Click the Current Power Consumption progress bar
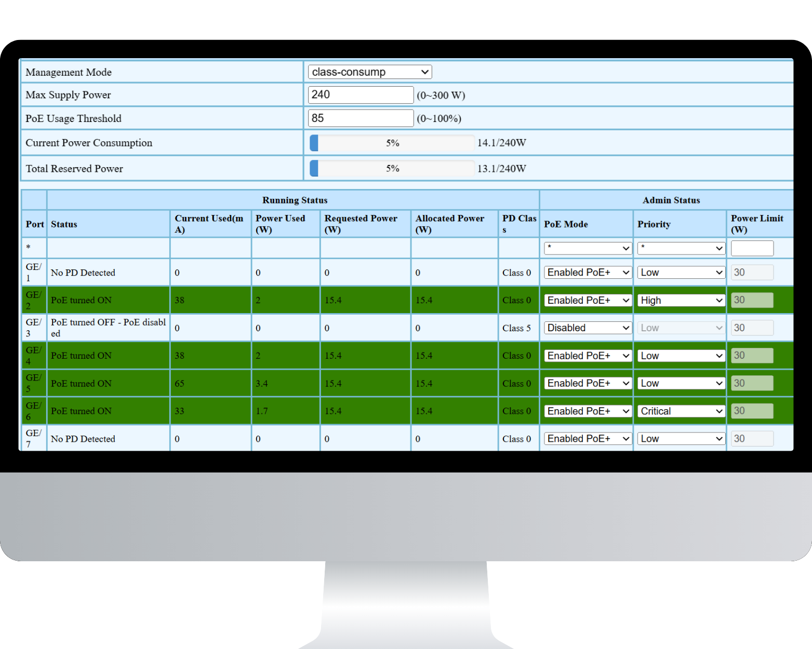Screen dimensions: 812x649 [x=392, y=143]
